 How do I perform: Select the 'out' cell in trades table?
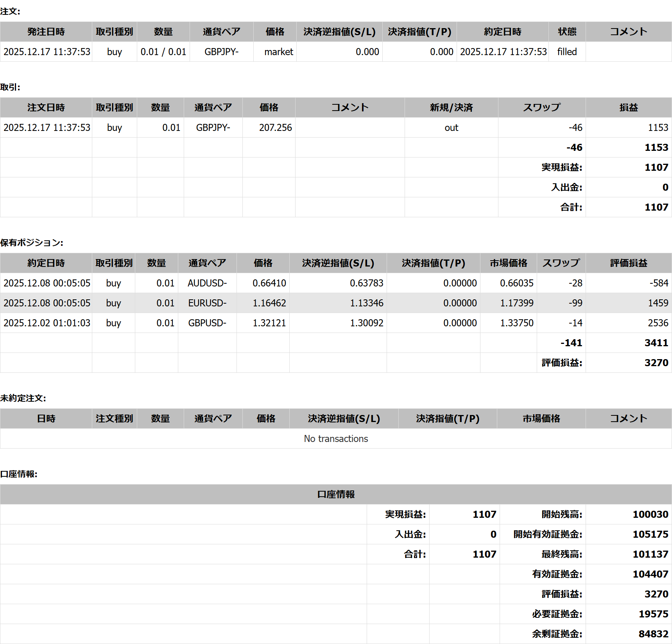click(451, 127)
